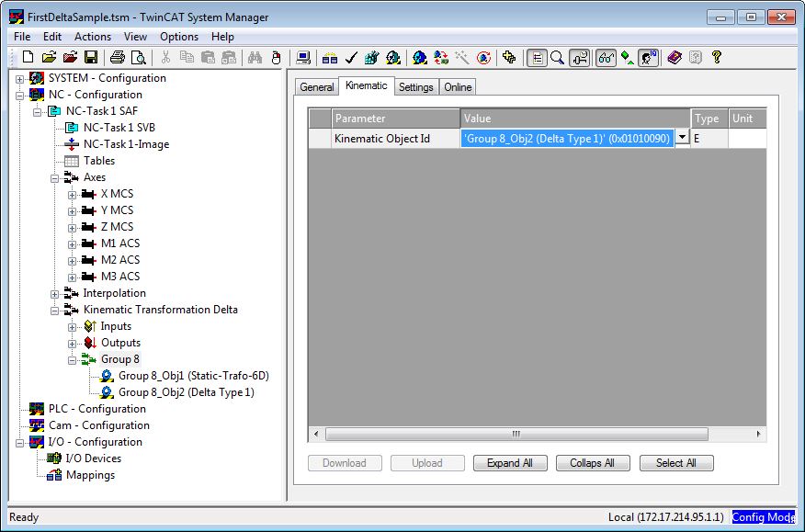805x532 pixels.
Task: Click the Scan Boxes magic wand icon
Action: click(462, 58)
